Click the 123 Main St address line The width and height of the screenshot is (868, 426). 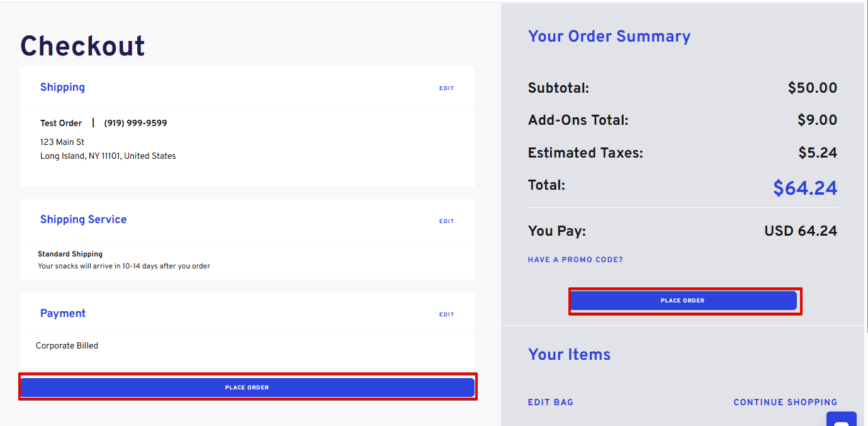point(62,142)
